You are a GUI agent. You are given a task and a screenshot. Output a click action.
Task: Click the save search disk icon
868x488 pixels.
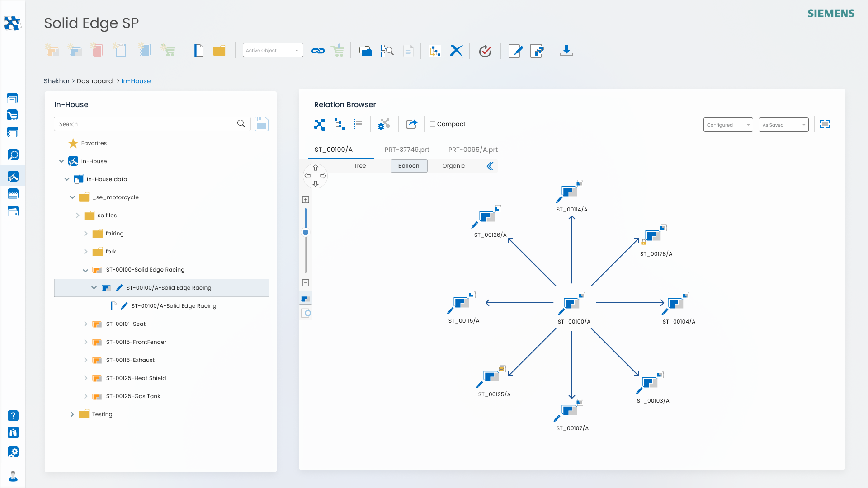(x=262, y=124)
